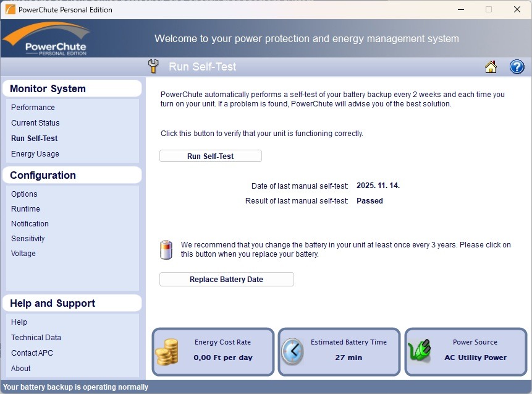The width and height of the screenshot is (532, 394).
Task: Close the PowerChute window
Action: tap(517, 9)
